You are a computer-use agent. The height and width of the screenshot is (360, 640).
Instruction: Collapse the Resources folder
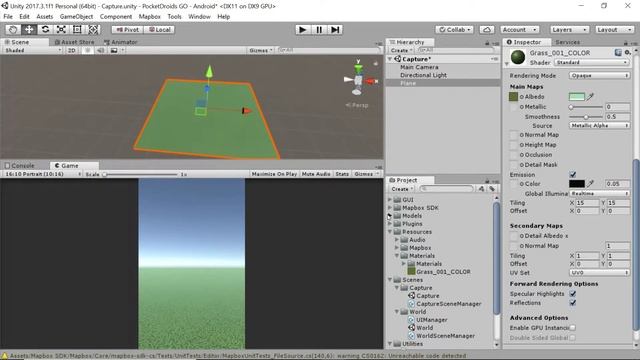coord(390,232)
